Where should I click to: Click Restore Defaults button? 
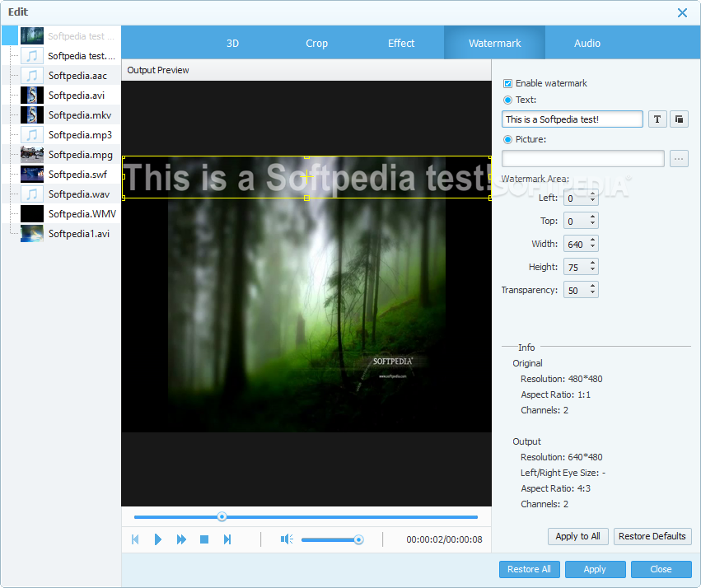652,536
